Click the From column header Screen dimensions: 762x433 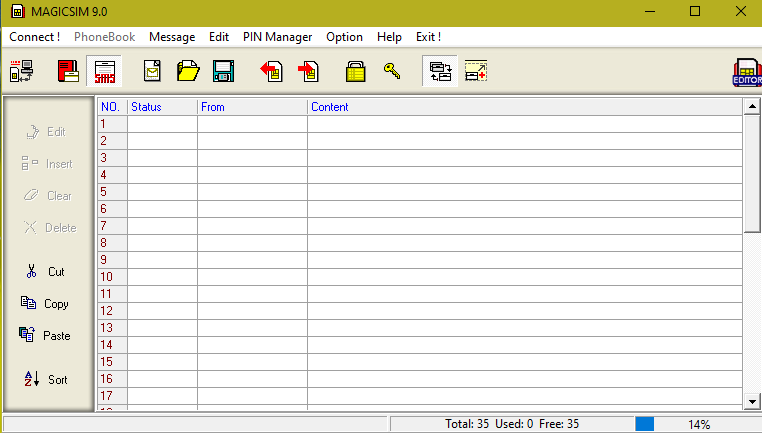click(x=253, y=107)
